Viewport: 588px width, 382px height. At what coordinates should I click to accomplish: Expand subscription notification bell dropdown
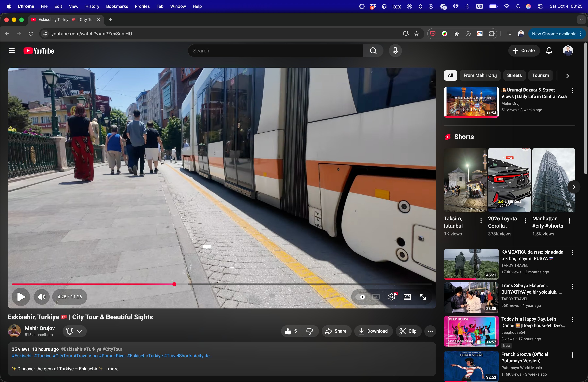pos(74,331)
